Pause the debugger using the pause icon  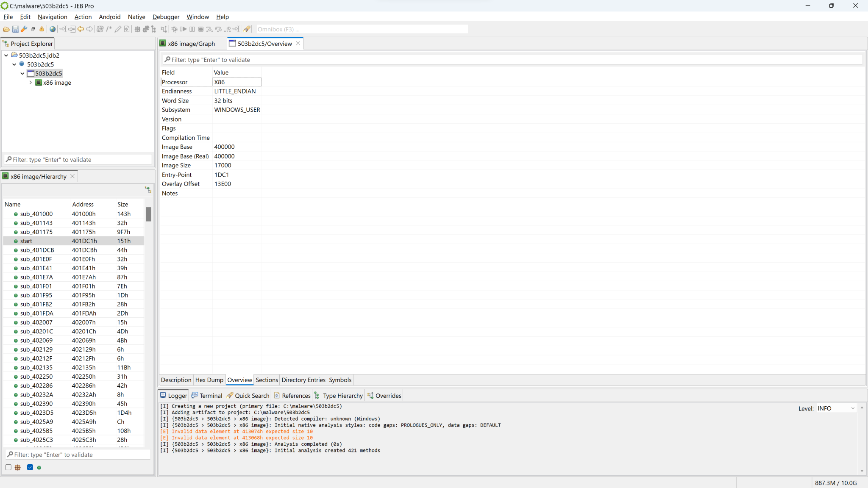pyautogui.click(x=192, y=29)
